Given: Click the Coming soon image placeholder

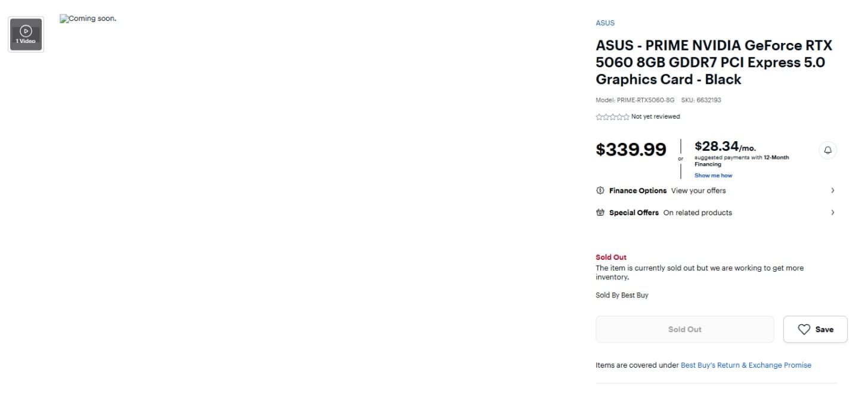Looking at the screenshot, I should click(88, 18).
